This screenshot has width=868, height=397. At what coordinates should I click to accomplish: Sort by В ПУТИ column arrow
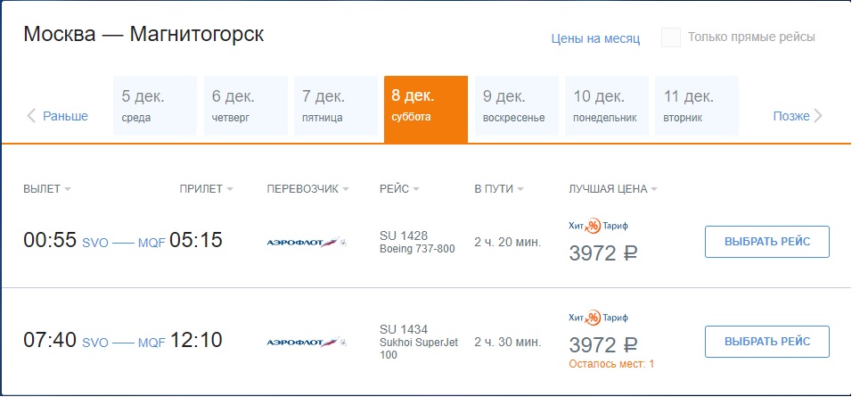(520, 189)
